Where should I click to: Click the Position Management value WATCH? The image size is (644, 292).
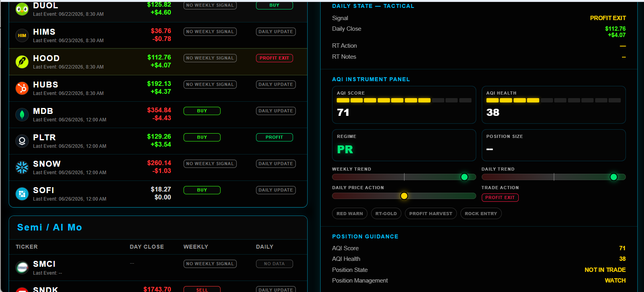pos(615,281)
